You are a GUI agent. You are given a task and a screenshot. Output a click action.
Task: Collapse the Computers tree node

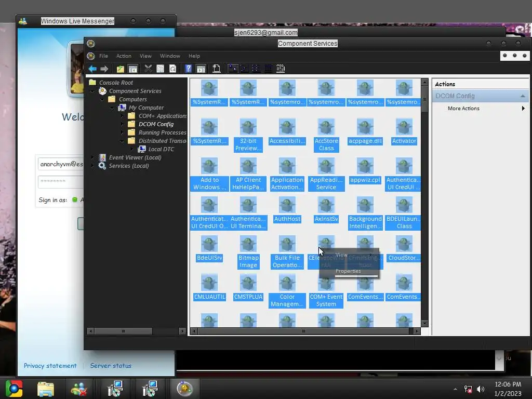coord(102,99)
